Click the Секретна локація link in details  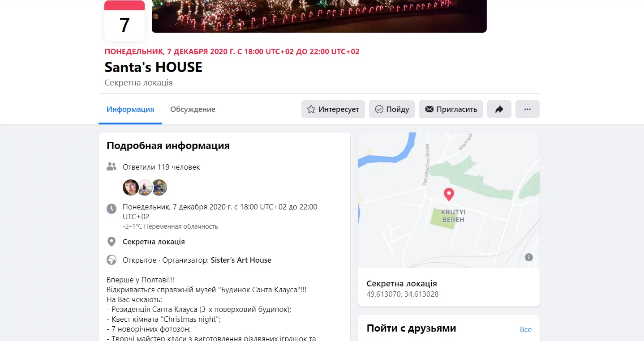coord(154,242)
